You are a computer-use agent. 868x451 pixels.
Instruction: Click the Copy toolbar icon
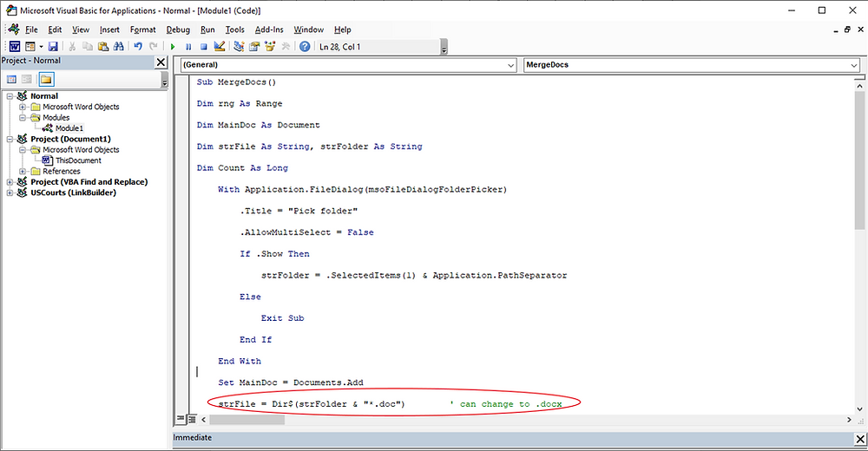click(x=88, y=47)
